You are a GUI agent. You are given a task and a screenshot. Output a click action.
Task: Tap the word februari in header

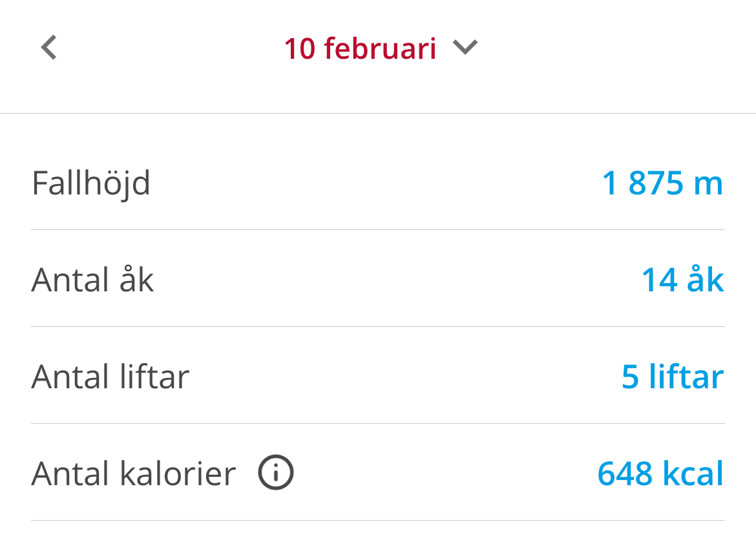[x=380, y=48]
